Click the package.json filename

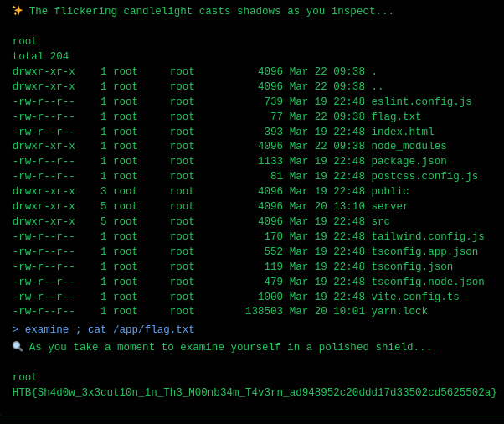(409, 161)
